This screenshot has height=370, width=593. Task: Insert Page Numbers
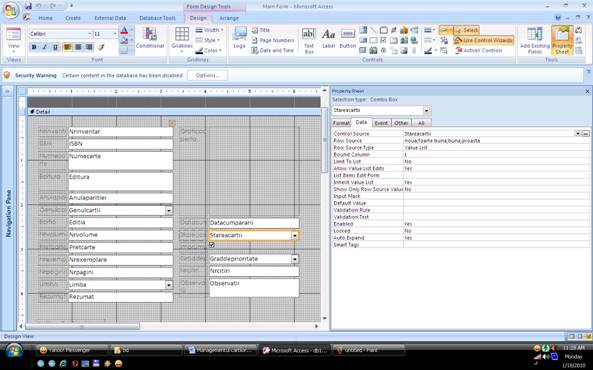click(x=273, y=40)
